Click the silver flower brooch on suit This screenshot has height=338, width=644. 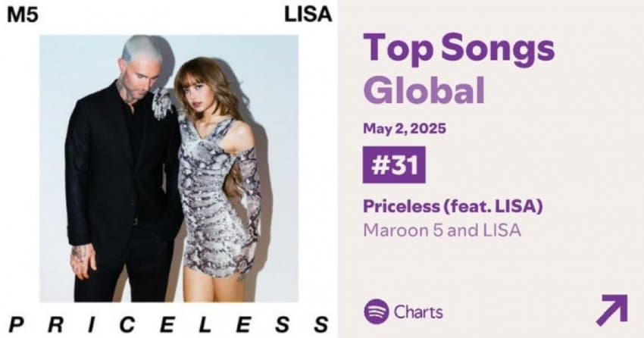point(161,104)
